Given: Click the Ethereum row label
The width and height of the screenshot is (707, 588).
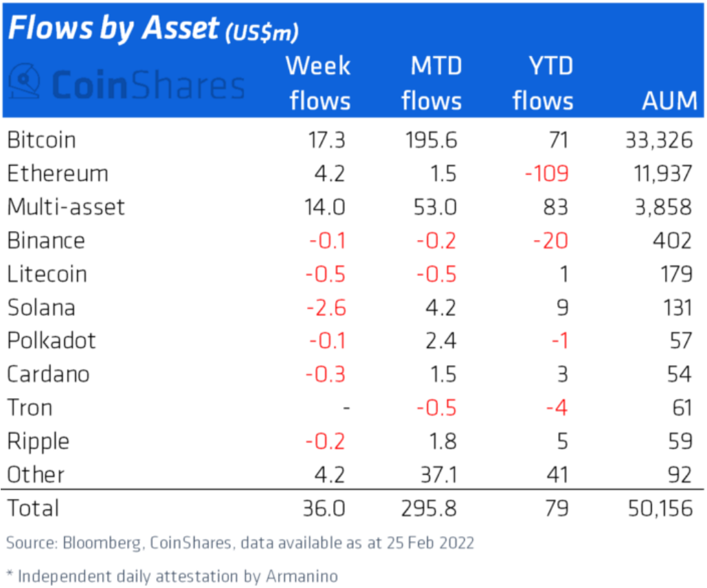Looking at the screenshot, I should [58, 173].
